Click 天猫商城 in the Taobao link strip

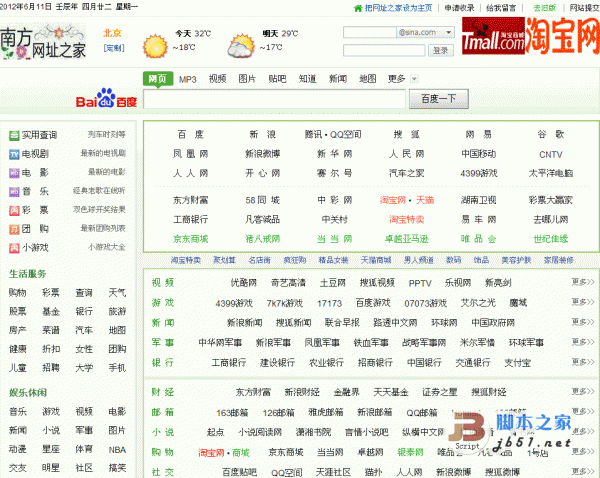pos(376,261)
